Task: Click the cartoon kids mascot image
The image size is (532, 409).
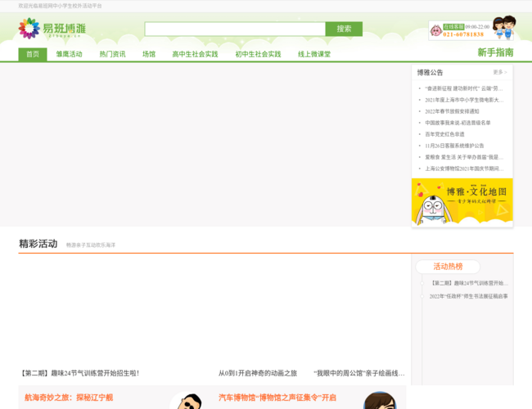Action: point(503,27)
